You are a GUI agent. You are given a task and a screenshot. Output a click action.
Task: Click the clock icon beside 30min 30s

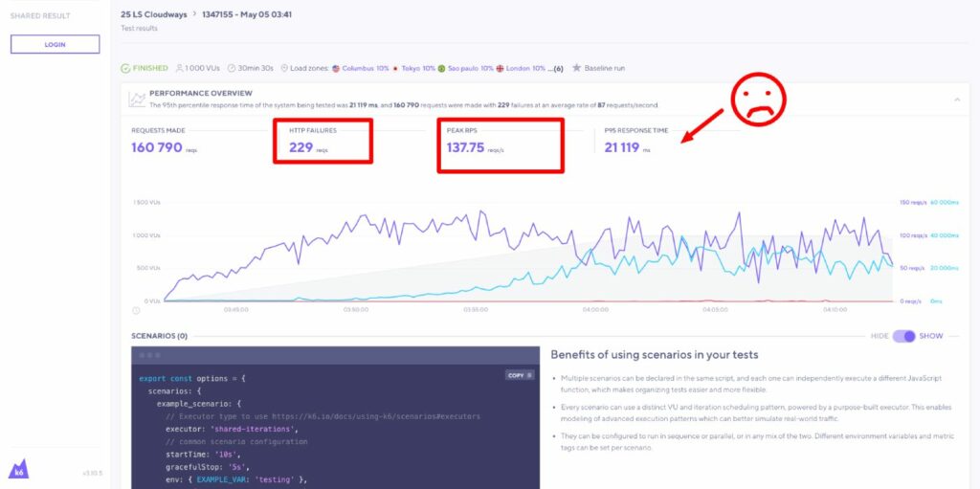(x=232, y=68)
